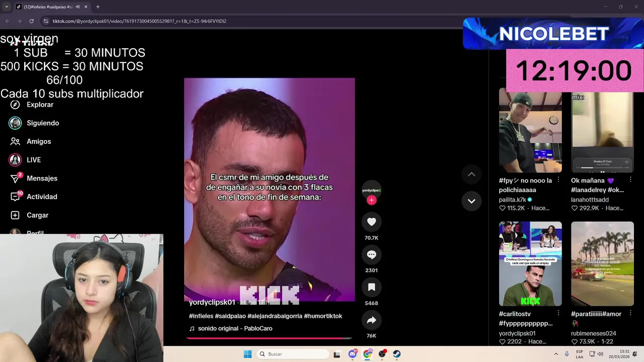The width and height of the screenshot is (644, 362).
Task: Like the rubimeneses024 video heart 73.9K
Action: click(574, 342)
